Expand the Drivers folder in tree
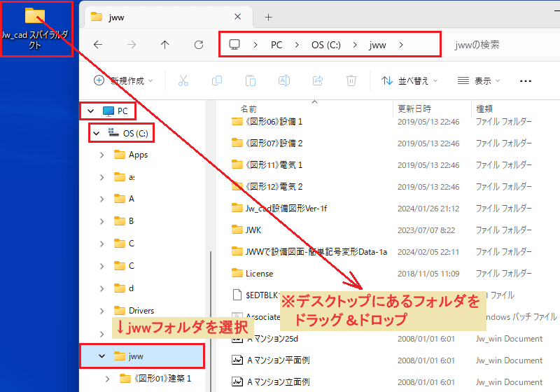 (x=101, y=311)
